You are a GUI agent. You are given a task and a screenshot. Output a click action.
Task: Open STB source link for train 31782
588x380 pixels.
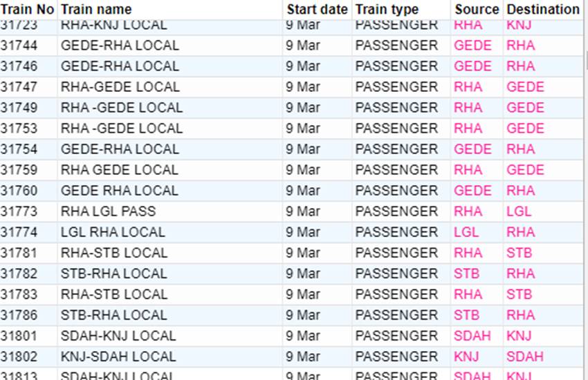pyautogui.click(x=466, y=274)
